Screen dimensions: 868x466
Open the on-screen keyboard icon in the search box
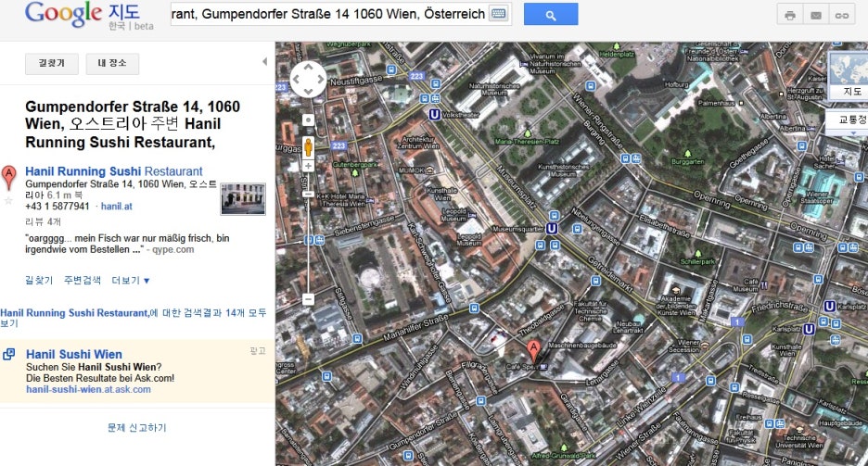click(498, 14)
